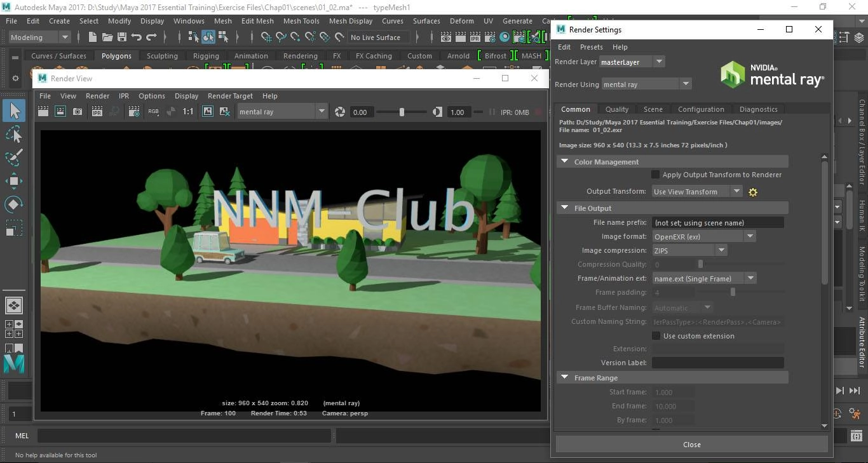Screen dimensions: 868x463
Task: Check Apply Output Transform to Renderer
Action: (656, 175)
